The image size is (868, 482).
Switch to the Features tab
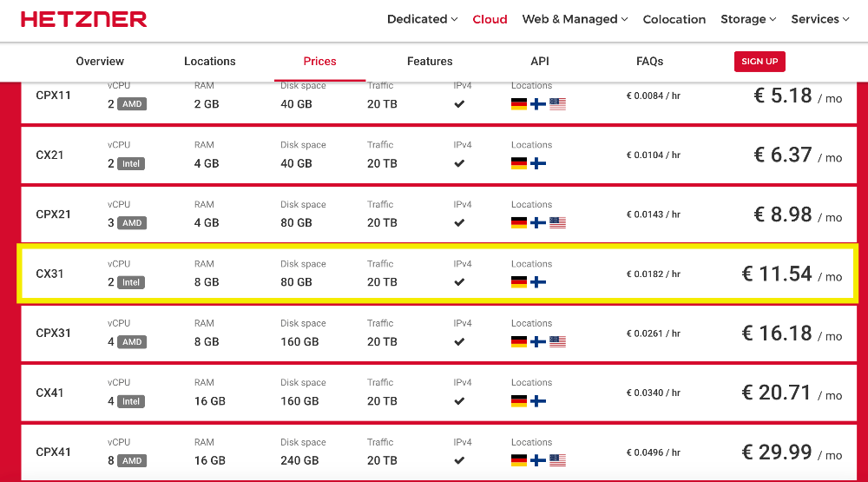point(430,62)
